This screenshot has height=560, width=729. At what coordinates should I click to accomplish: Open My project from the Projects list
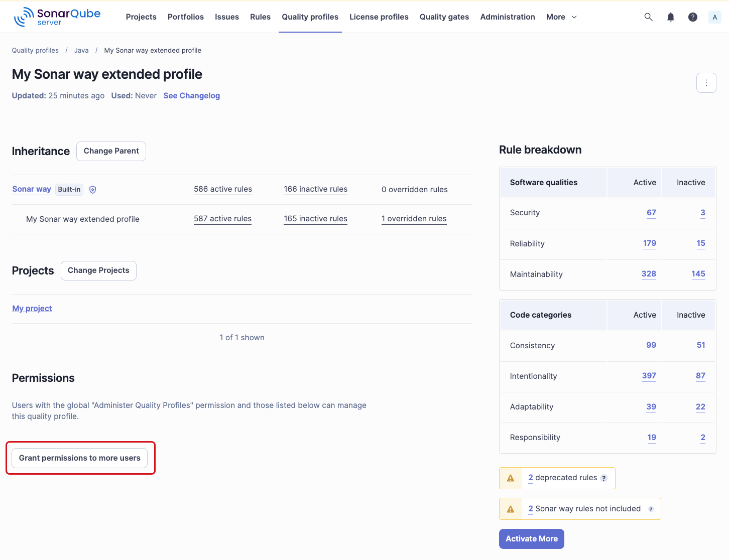pos(32,308)
